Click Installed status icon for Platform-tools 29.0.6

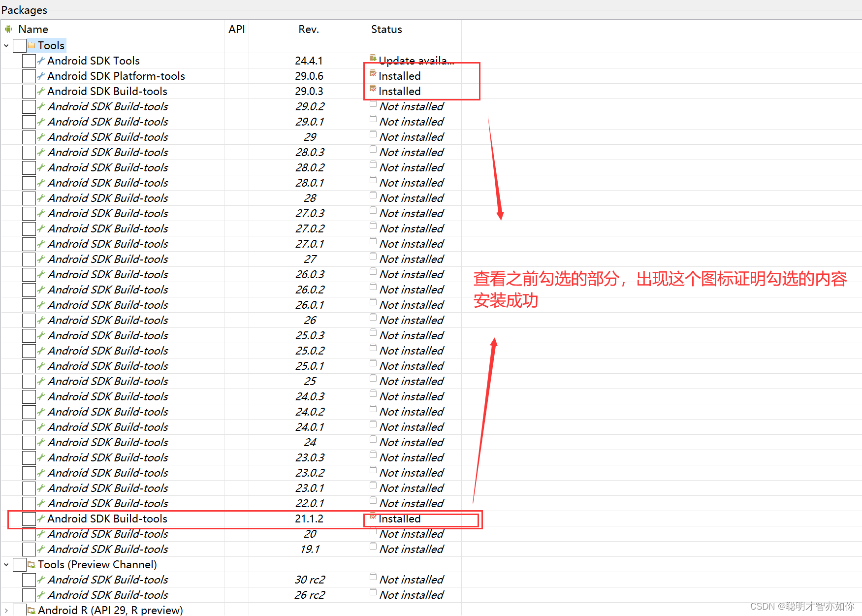point(373,73)
